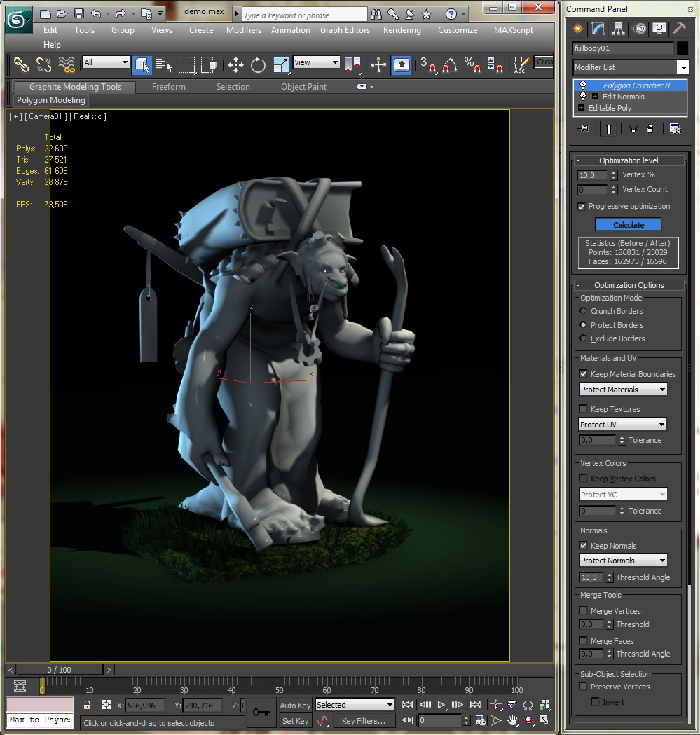Select the Crunch Borders radio button
Screen dimensions: 700x735
pyautogui.click(x=583, y=311)
